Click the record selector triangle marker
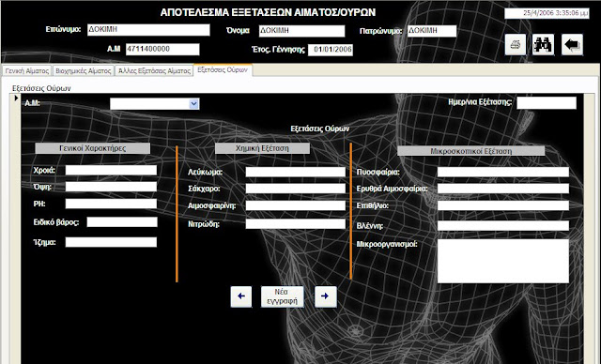 click(16, 99)
